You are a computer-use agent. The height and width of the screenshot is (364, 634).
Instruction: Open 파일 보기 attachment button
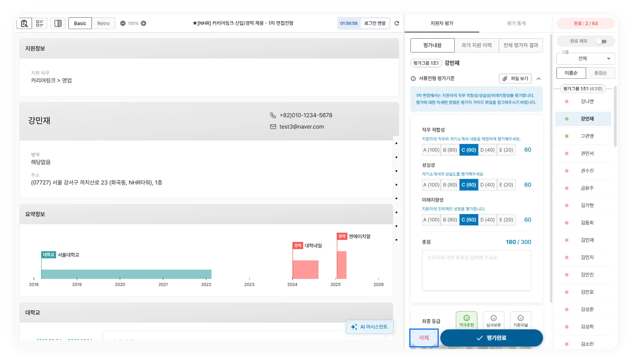(x=515, y=79)
